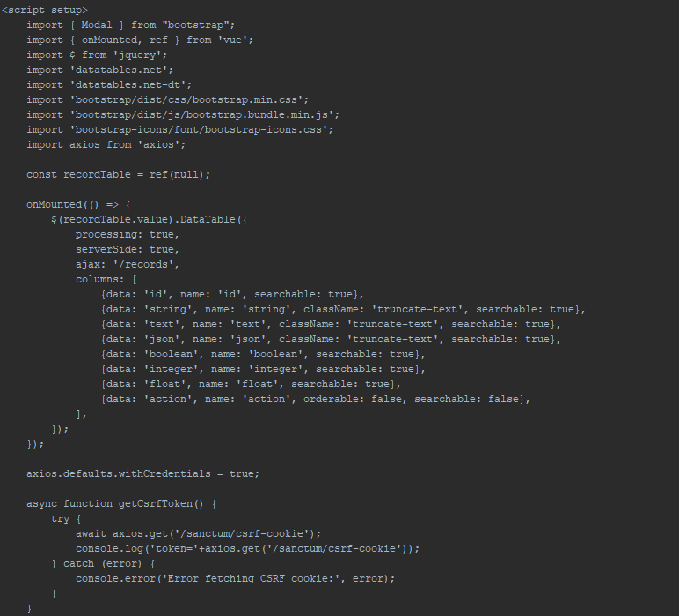Click the Modal import from bootstrap line

[x=130, y=25]
